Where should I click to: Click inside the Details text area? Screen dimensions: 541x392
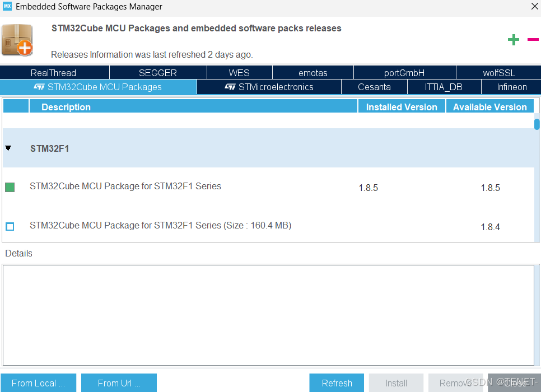pos(268,315)
